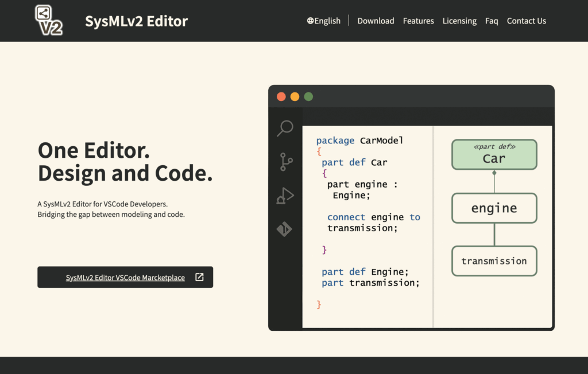The image size is (588, 374).
Task: Click the git diamond sidebar icon
Action: pos(284,229)
